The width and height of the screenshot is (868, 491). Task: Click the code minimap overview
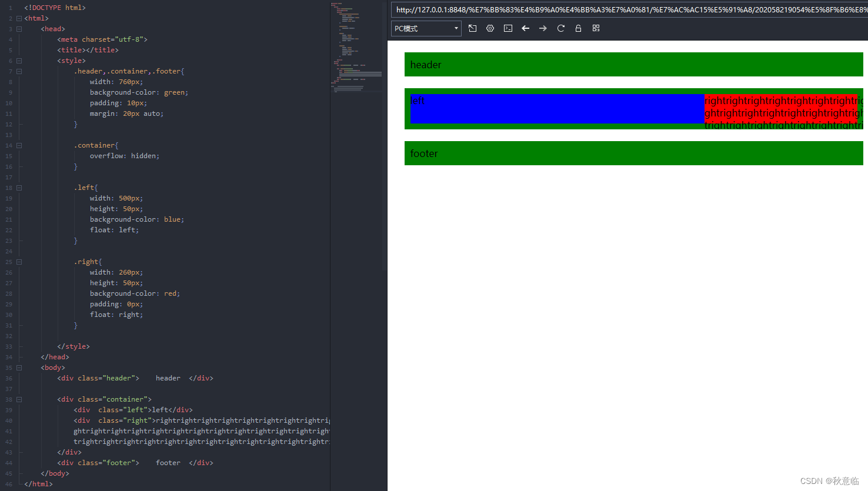356,47
